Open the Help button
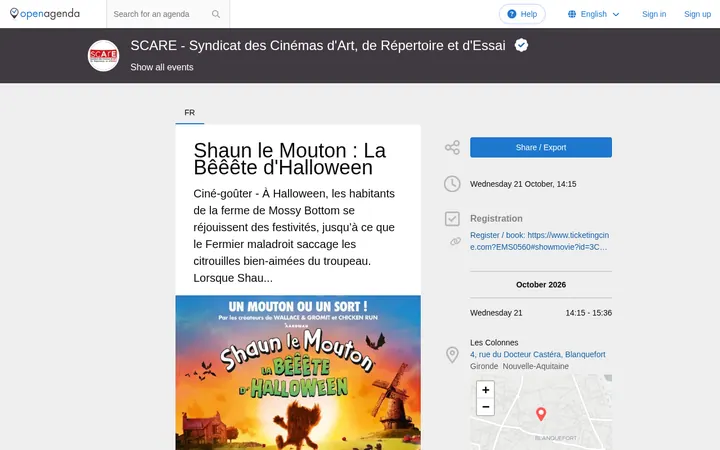The image size is (720, 450). (522, 14)
